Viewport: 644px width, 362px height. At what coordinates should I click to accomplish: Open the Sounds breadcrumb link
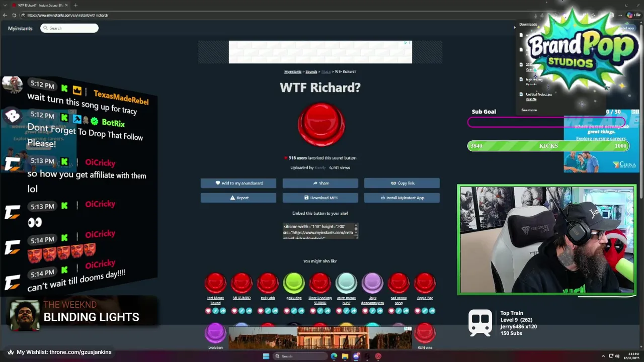point(311,71)
